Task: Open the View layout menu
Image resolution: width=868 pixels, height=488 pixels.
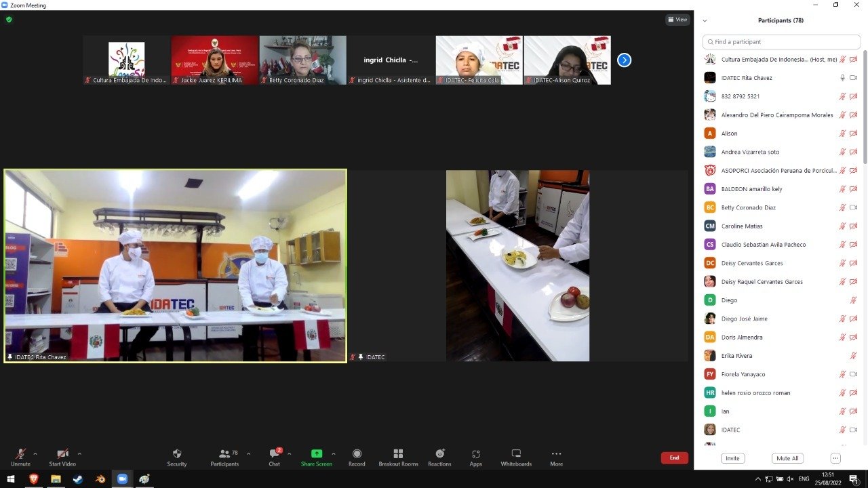Action: [677, 20]
